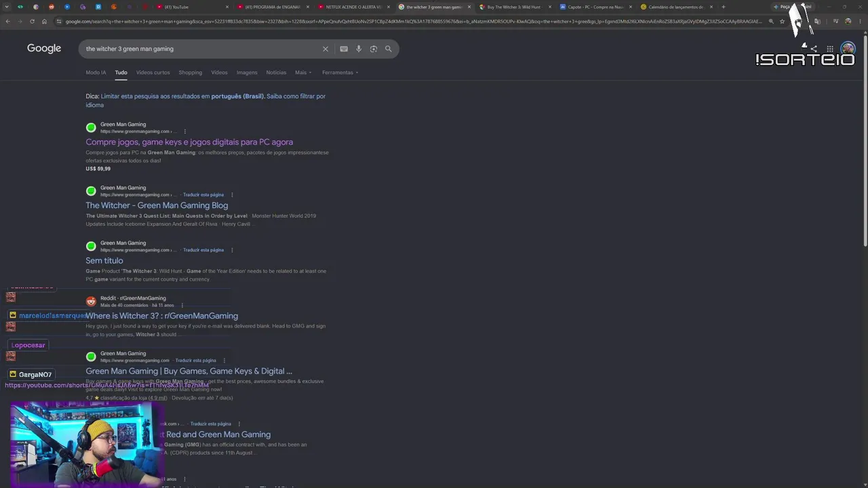Select the 'Vídeos' search tab

tap(219, 73)
